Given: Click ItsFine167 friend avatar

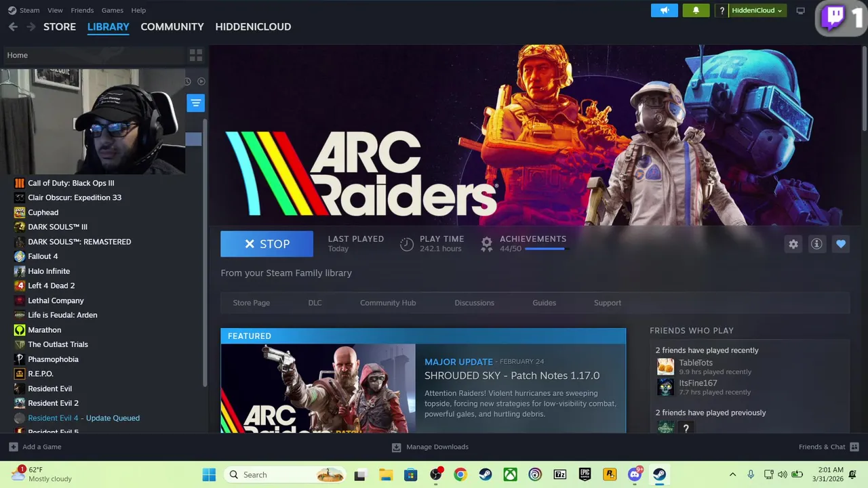Looking at the screenshot, I should tap(665, 387).
